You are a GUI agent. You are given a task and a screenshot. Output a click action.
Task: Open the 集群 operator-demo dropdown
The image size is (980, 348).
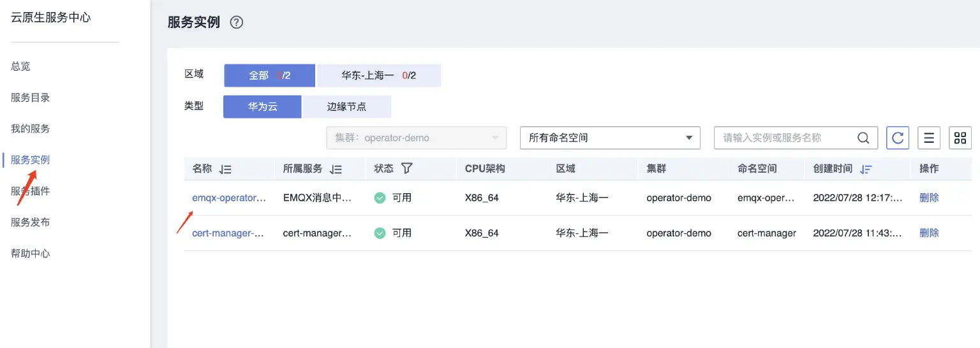click(416, 138)
